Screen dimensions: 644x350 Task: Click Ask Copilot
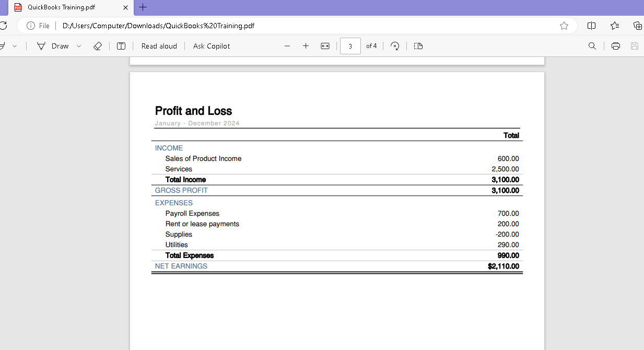tap(212, 46)
